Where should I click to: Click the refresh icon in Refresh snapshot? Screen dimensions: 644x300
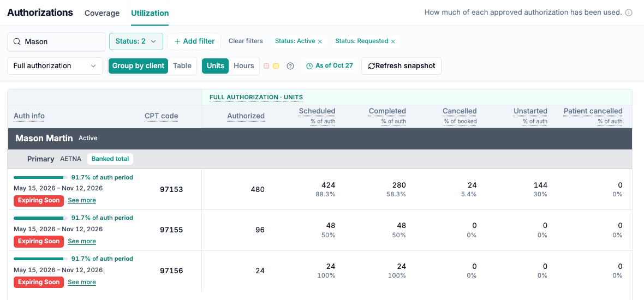[x=372, y=66]
